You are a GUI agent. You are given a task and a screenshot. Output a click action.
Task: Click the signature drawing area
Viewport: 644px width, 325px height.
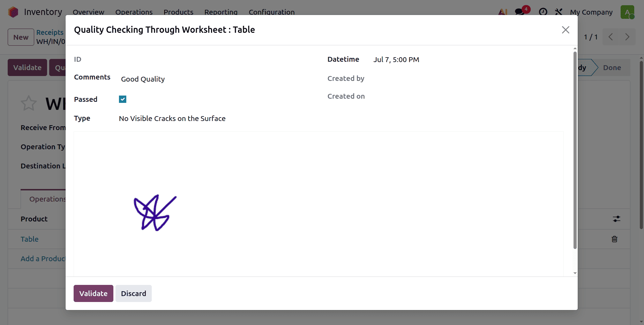click(319, 204)
